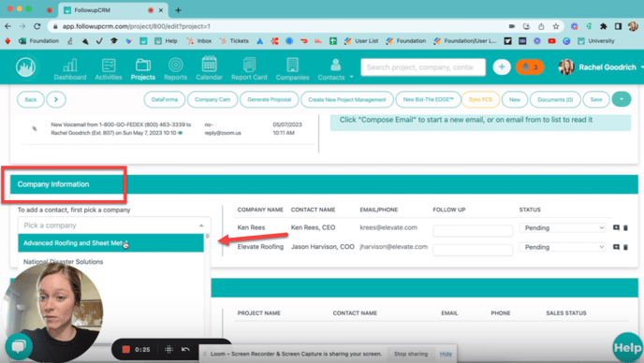Click the Generate Proposal button

pyautogui.click(x=269, y=99)
